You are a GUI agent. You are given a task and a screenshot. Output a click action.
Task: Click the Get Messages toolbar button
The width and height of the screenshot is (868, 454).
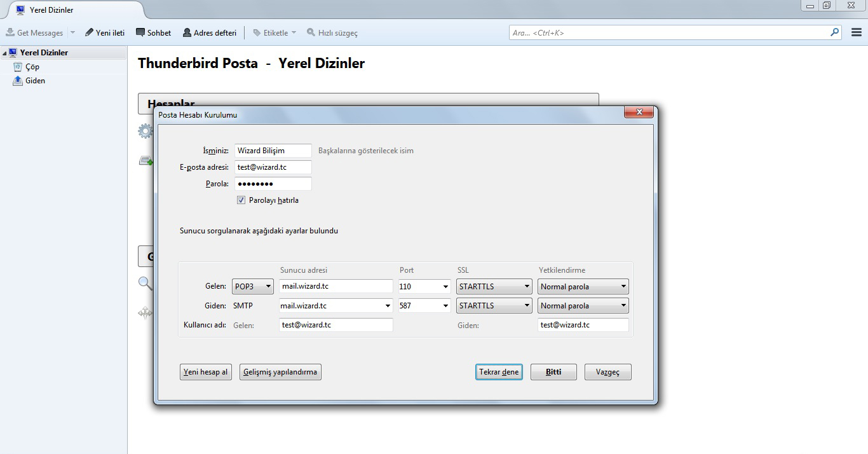pyautogui.click(x=35, y=32)
